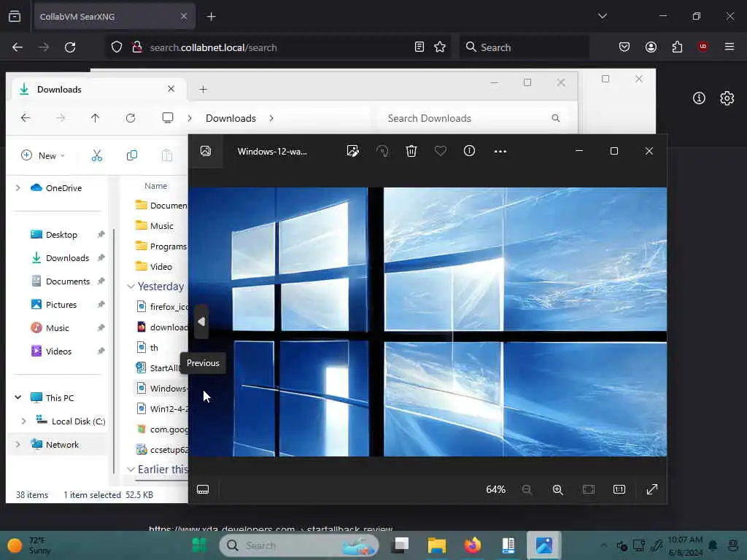Toggle the filmstrip icon in Photos
The width and height of the screenshot is (747, 560).
[203, 489]
